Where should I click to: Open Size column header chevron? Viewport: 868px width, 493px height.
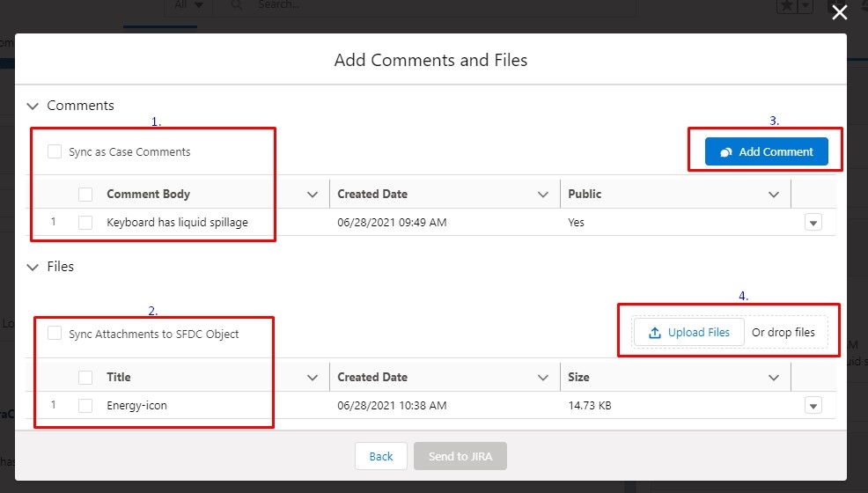pyautogui.click(x=774, y=378)
